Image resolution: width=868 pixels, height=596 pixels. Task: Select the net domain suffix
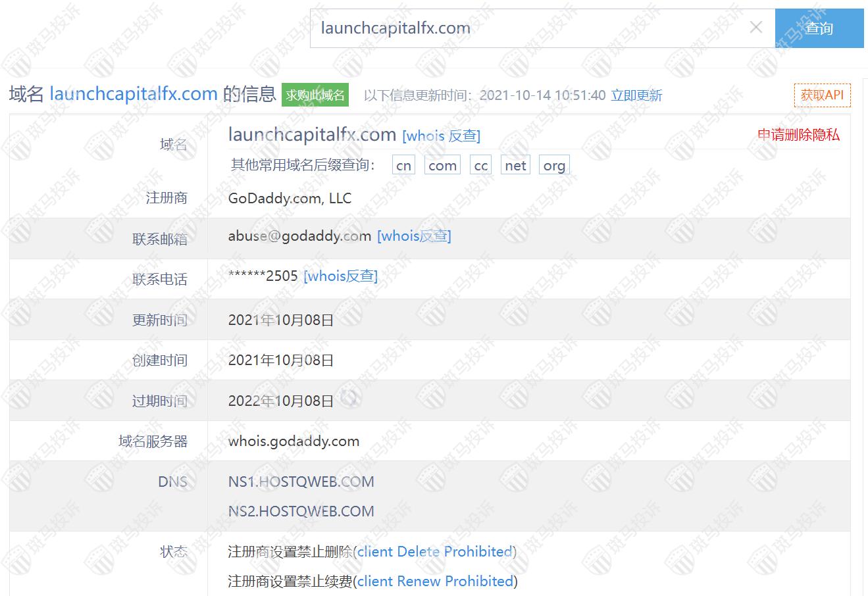515,166
